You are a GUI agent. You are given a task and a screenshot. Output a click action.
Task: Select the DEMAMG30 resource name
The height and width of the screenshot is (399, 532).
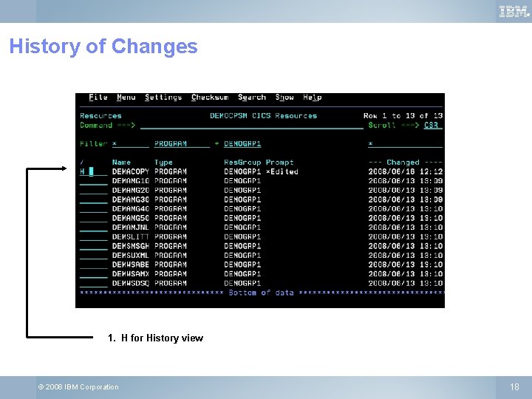131,199
